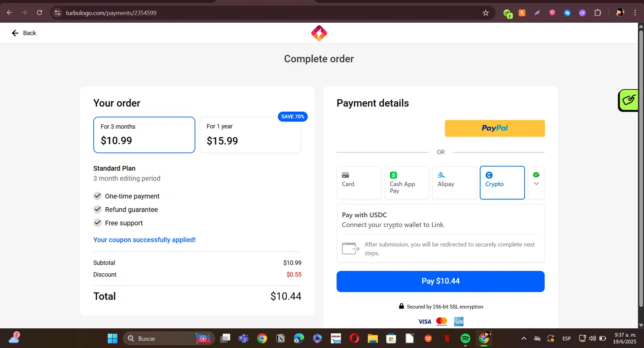The height and width of the screenshot is (348, 644).
Task: Select the For 3 months $10.99 plan
Action: (x=144, y=135)
